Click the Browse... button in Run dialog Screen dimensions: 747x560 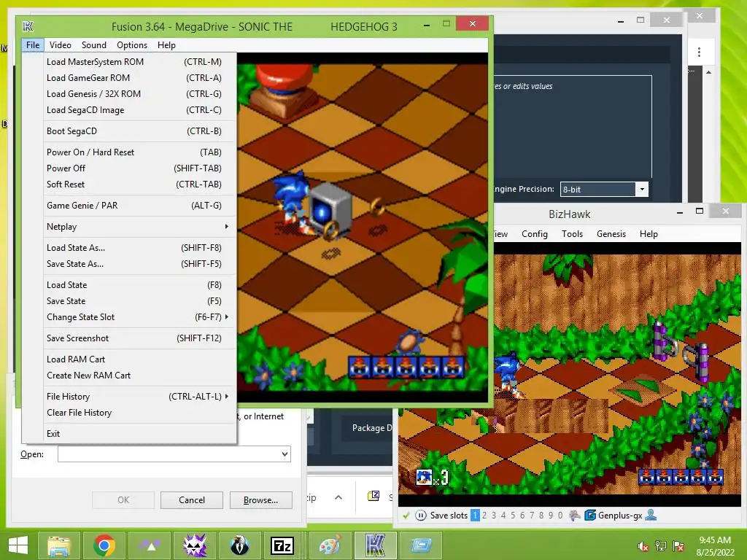260,500
